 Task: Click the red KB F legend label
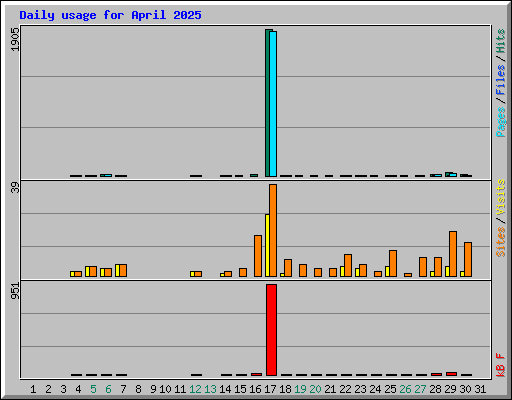coord(500,365)
